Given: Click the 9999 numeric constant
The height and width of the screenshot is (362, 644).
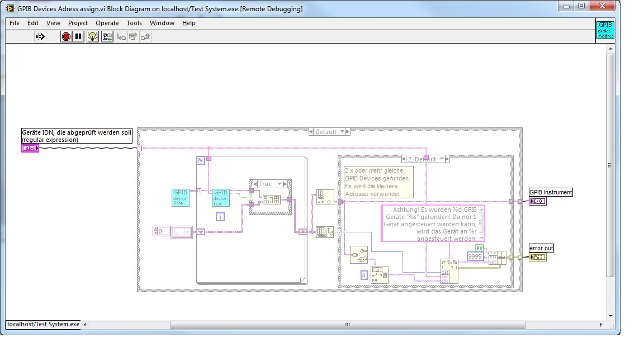Looking at the screenshot, I should [x=475, y=256].
